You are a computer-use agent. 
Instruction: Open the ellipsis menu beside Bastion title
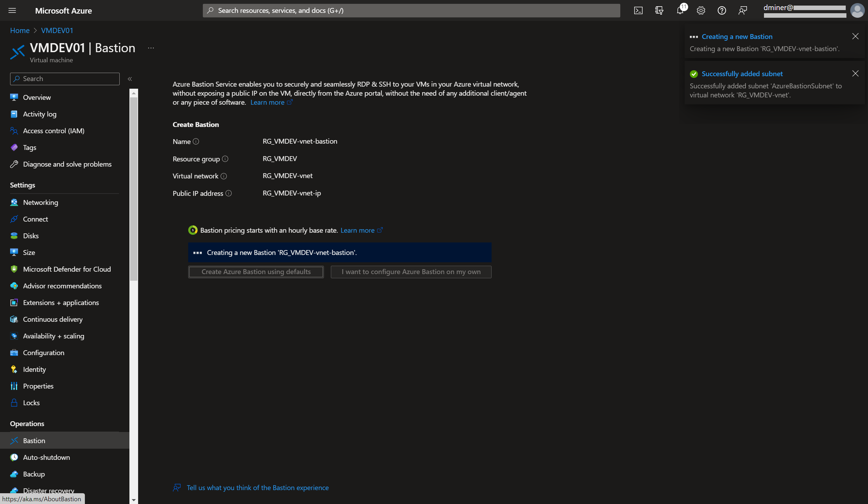151,48
